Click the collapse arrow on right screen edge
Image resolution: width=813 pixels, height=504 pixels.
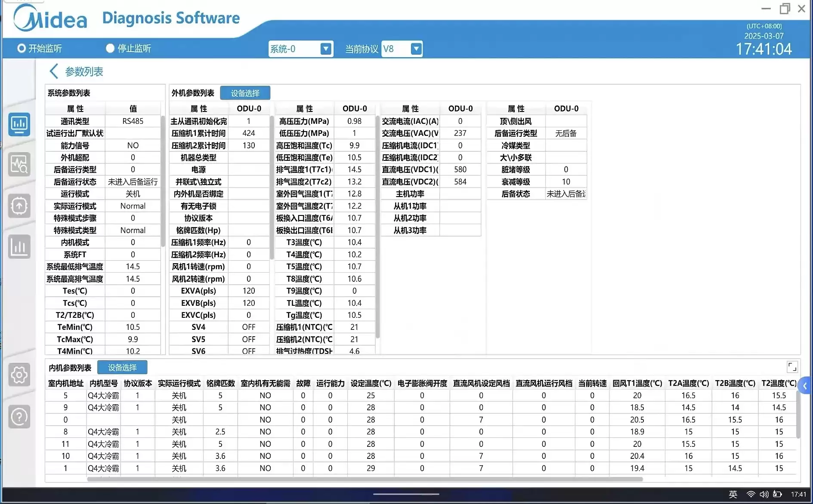[x=805, y=386]
